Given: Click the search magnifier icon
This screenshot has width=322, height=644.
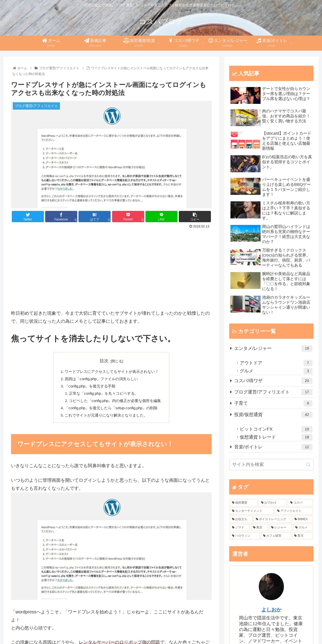Looking at the screenshot, I should pyautogui.click(x=308, y=465).
